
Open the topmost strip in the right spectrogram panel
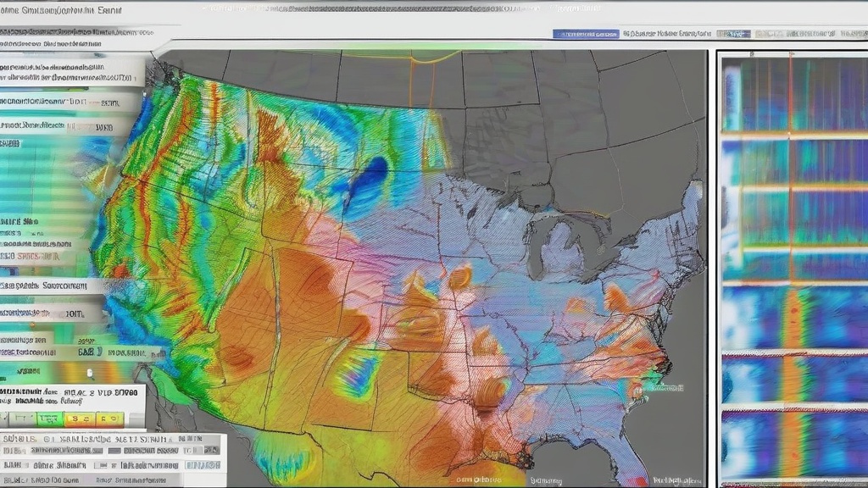[x=795, y=93]
